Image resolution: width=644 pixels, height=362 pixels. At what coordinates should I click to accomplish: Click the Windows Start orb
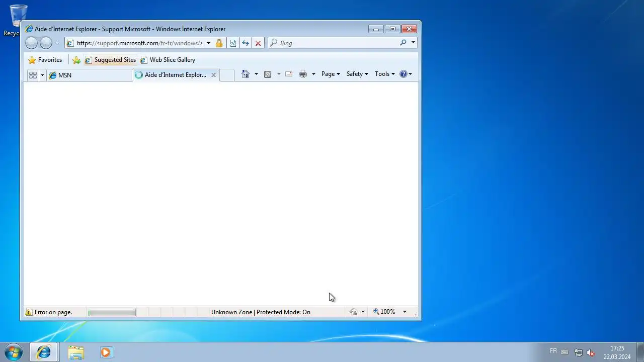[14, 352]
